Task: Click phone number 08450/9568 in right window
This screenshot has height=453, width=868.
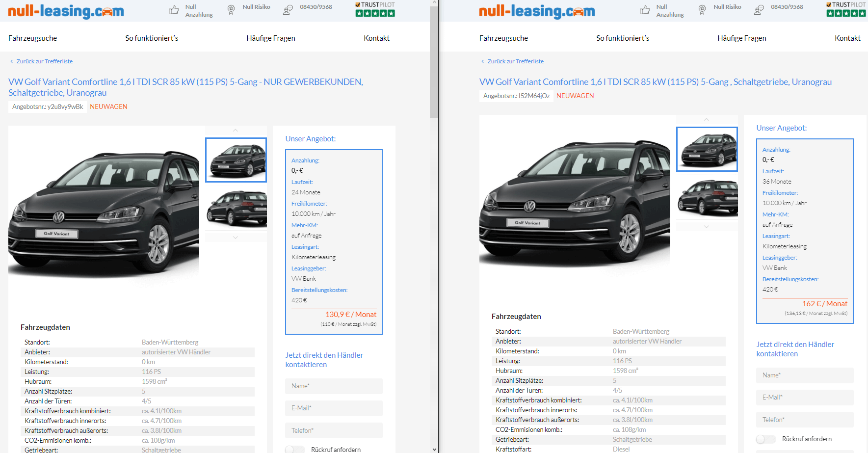Action: [x=787, y=7]
